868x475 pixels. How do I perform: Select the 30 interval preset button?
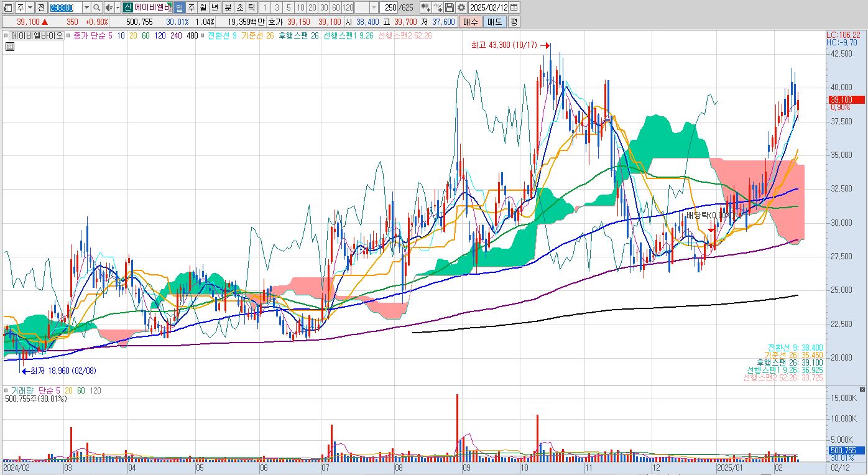[324, 7]
